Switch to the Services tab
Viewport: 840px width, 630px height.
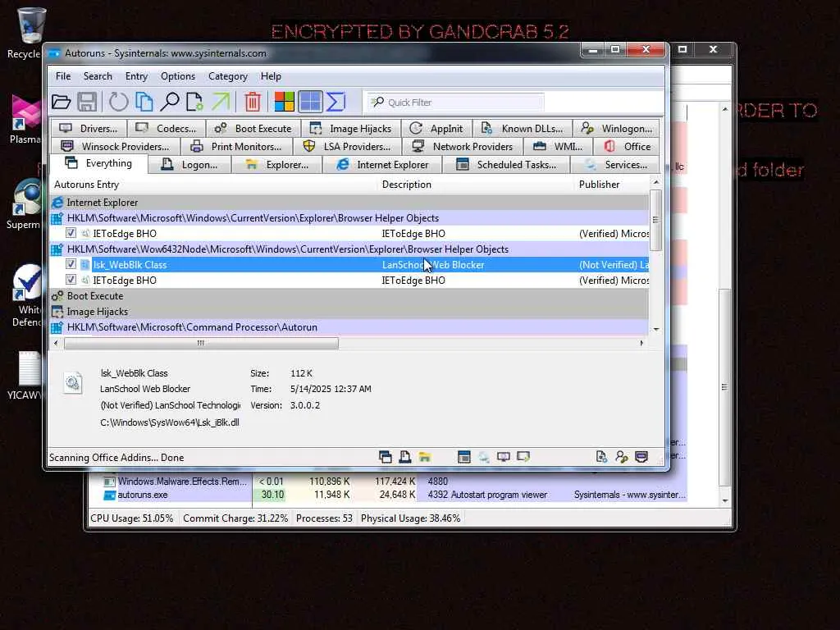click(616, 164)
